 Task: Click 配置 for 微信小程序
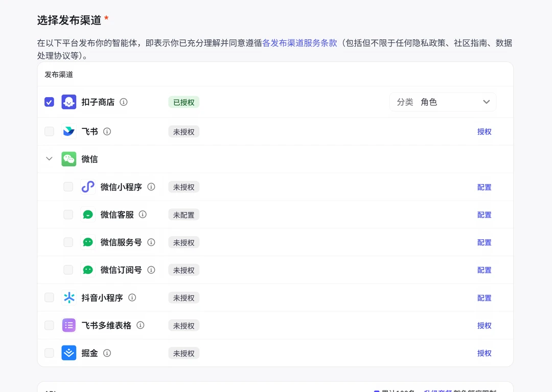(x=485, y=187)
